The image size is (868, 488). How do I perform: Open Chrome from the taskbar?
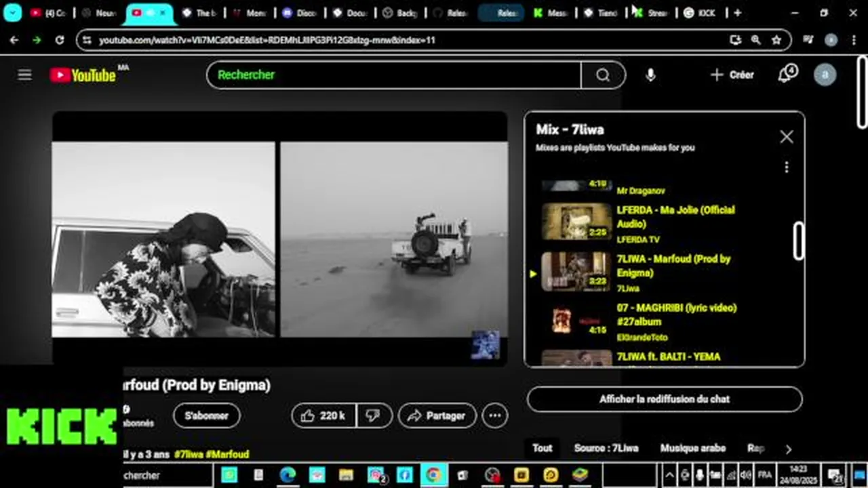point(433,475)
